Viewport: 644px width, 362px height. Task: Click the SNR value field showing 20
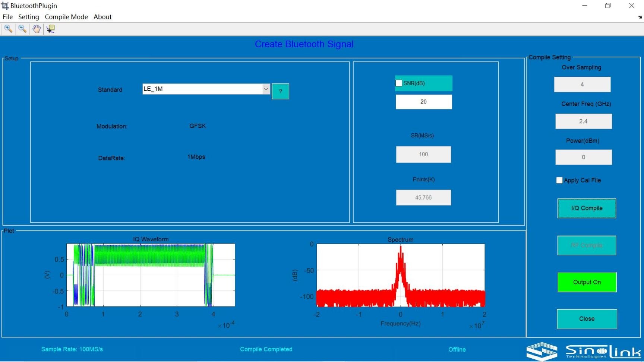pos(424,102)
